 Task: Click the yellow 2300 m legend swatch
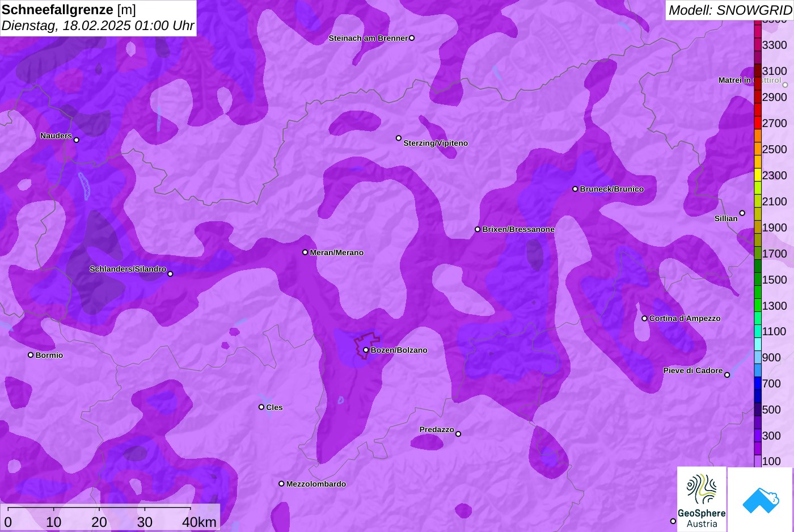(x=758, y=175)
